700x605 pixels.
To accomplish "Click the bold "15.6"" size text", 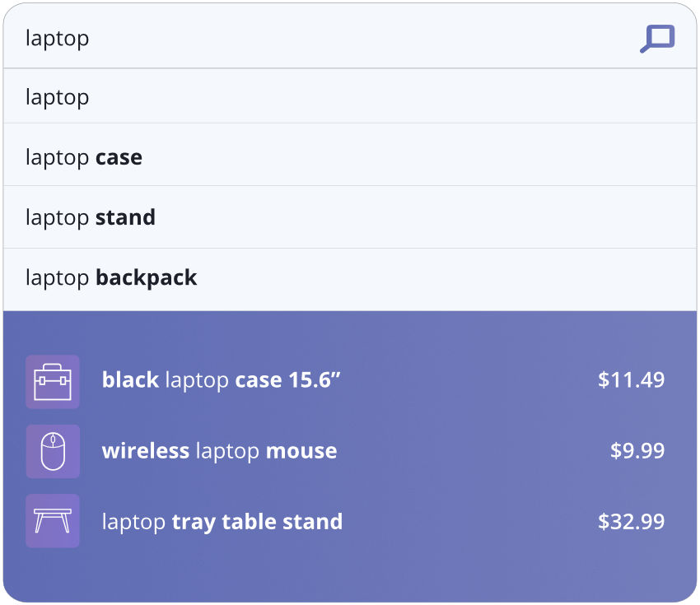I will point(315,380).
